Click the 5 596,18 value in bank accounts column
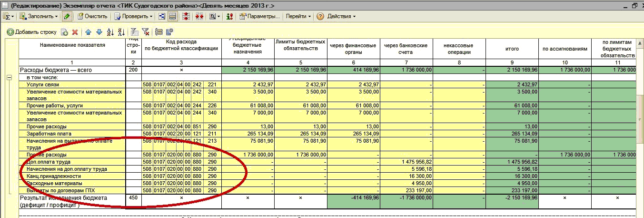The height and width of the screenshot is (218, 644). coord(406,169)
